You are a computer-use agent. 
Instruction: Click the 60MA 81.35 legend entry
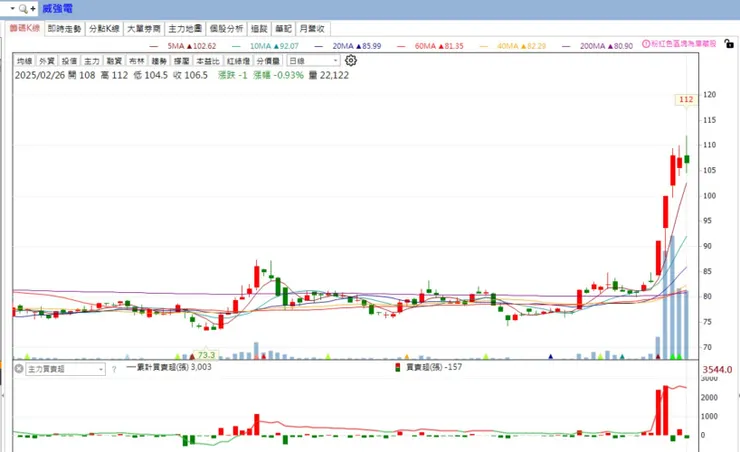[430, 46]
